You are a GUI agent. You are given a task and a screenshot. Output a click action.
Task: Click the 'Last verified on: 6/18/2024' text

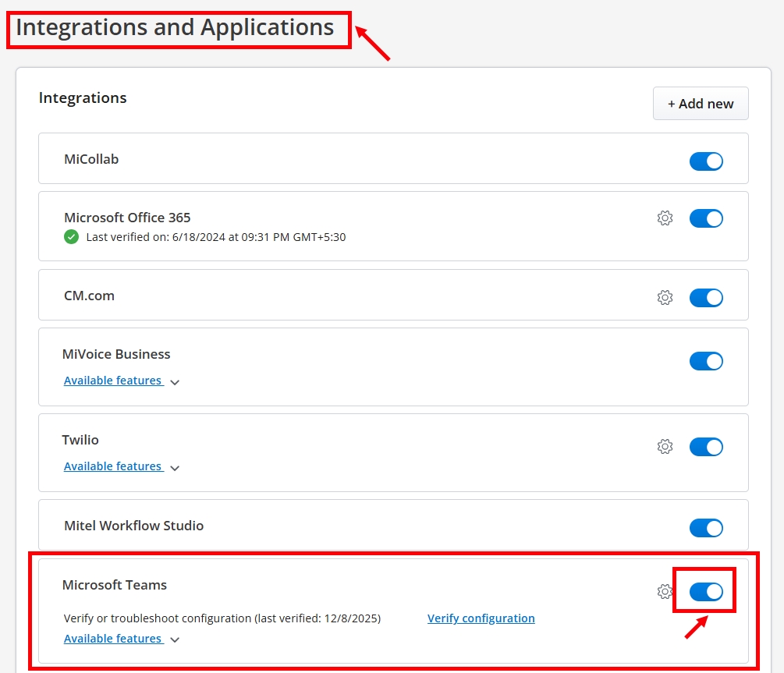(216, 237)
